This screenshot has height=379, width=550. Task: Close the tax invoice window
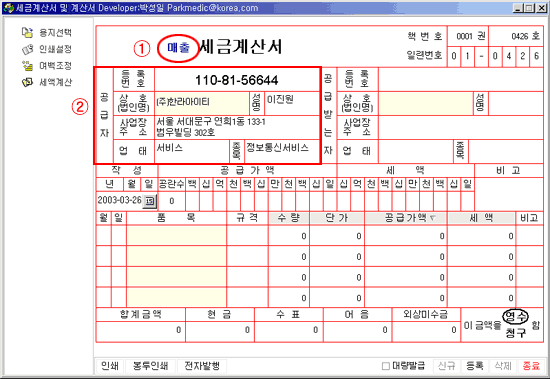coord(542,8)
